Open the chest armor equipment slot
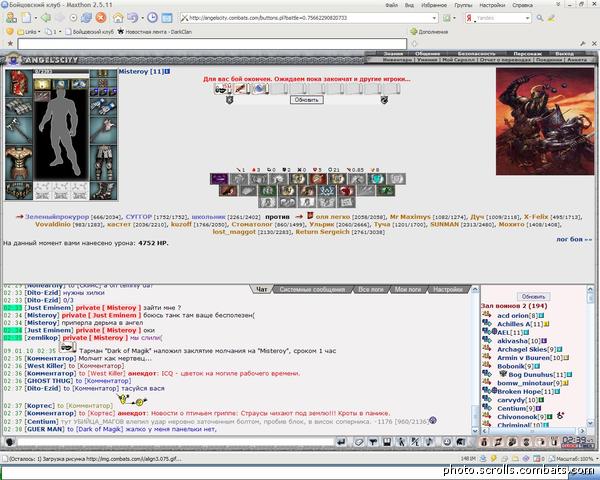 pos(18,162)
